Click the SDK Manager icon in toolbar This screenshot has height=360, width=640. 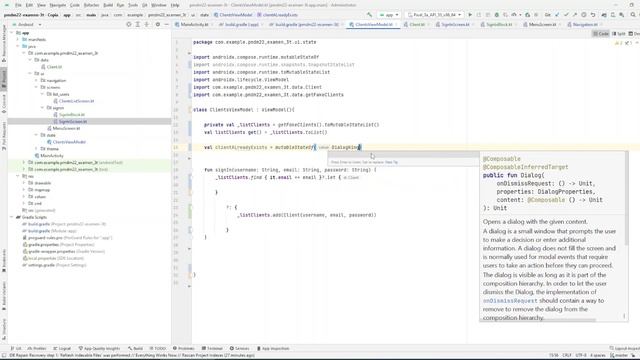[621, 15]
